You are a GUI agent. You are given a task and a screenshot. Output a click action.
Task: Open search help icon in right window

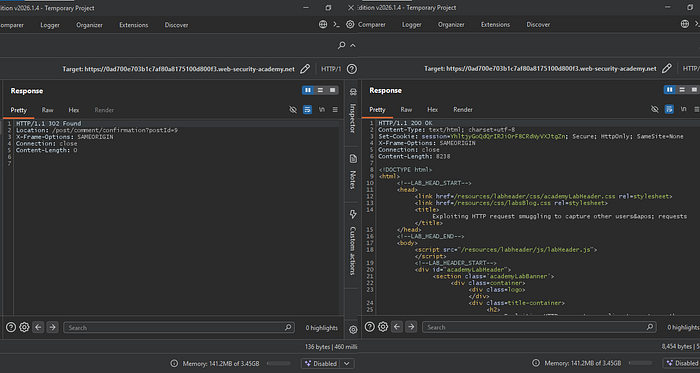[x=370, y=327]
